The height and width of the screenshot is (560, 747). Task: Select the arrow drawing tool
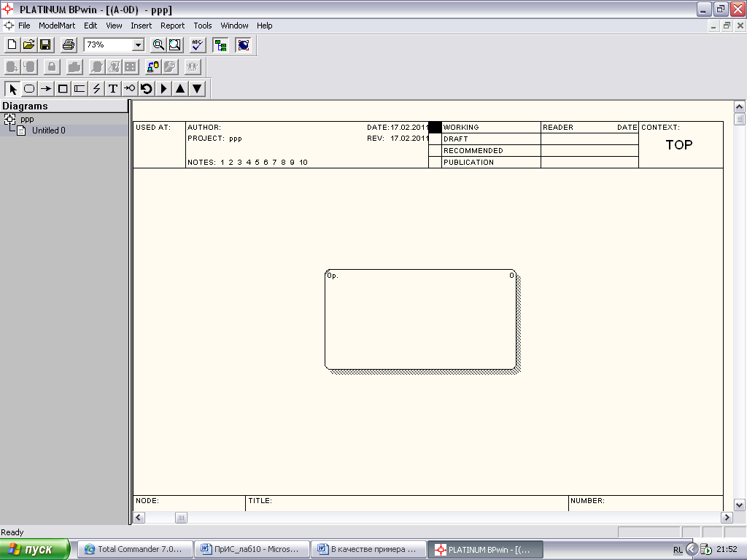46,88
